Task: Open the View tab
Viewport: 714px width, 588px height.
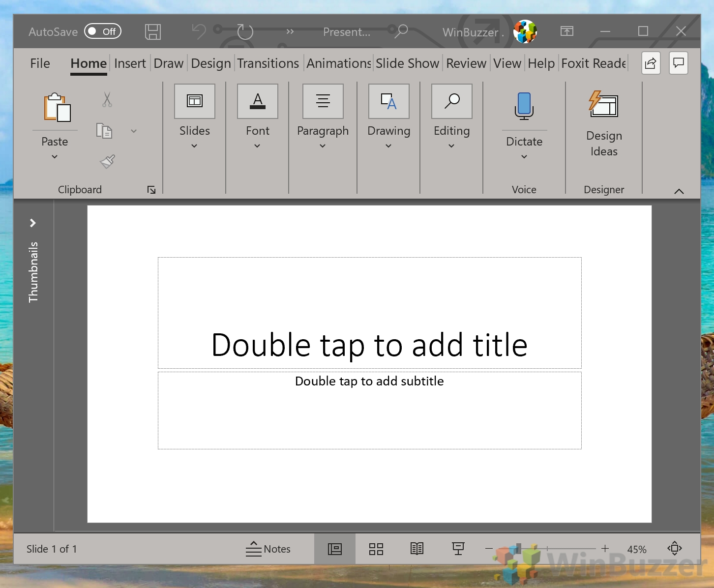Action: [x=507, y=63]
